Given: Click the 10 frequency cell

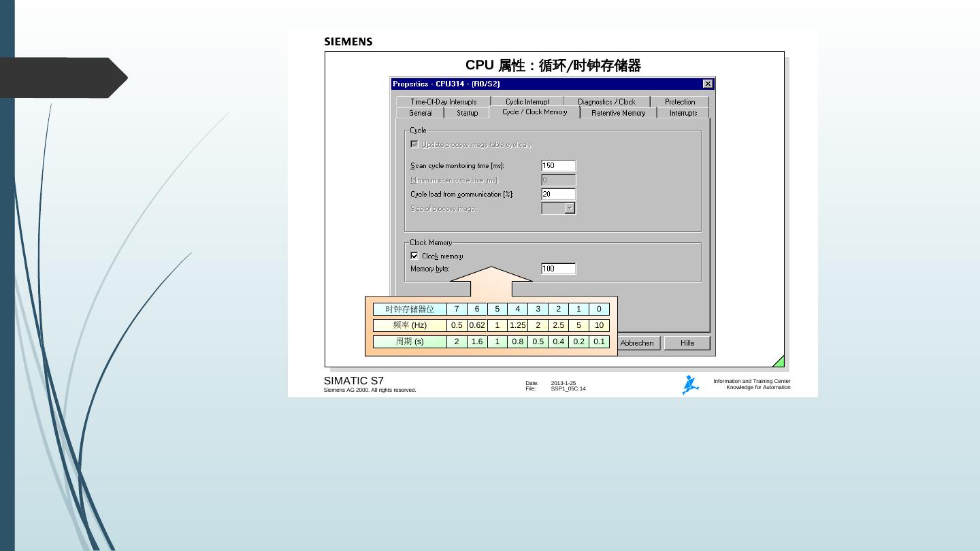Looking at the screenshot, I should 599,325.
